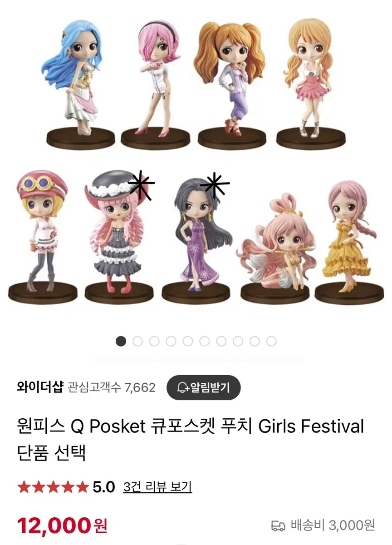
Task: Open the 와이더샵 store name
Action: click(40, 387)
